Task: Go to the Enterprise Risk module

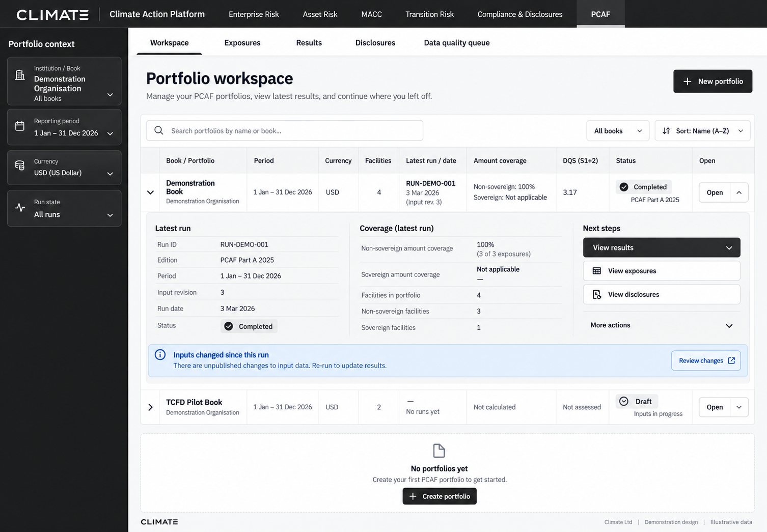Action: 254,14
